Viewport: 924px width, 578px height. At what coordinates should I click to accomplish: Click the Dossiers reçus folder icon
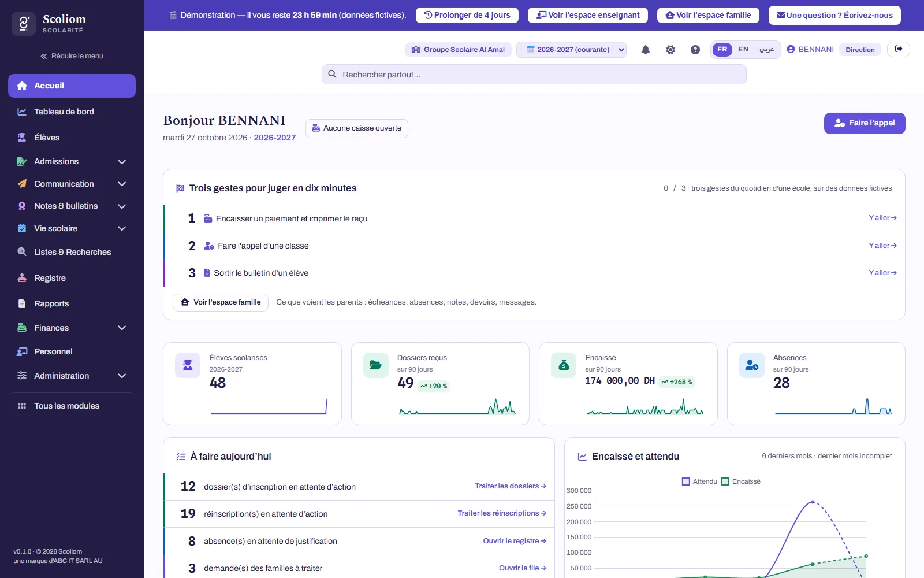(376, 365)
